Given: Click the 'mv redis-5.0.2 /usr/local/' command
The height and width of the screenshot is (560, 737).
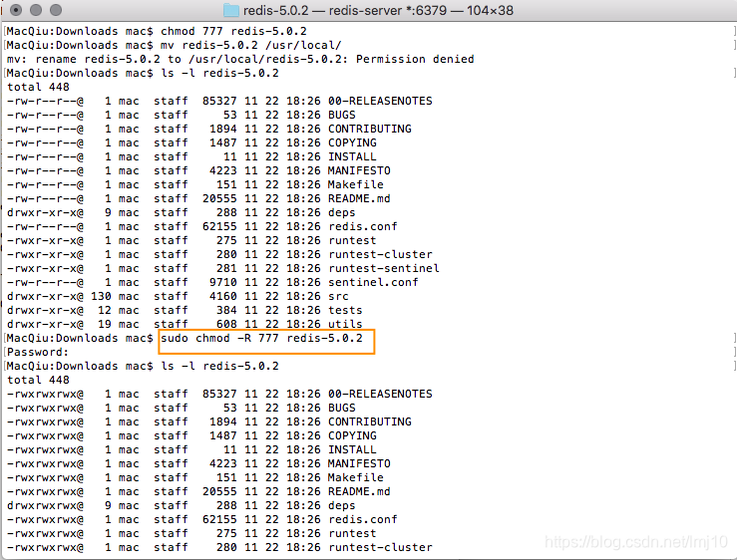Looking at the screenshot, I should 251,46.
